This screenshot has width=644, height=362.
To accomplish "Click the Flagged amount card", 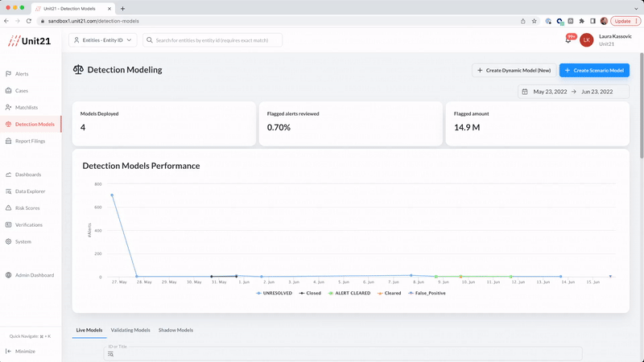I will (537, 124).
